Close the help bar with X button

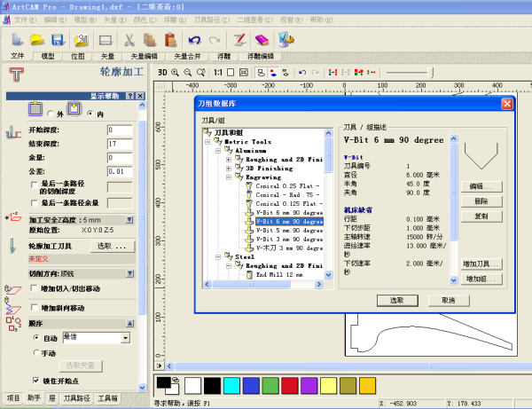pyautogui.click(x=140, y=96)
